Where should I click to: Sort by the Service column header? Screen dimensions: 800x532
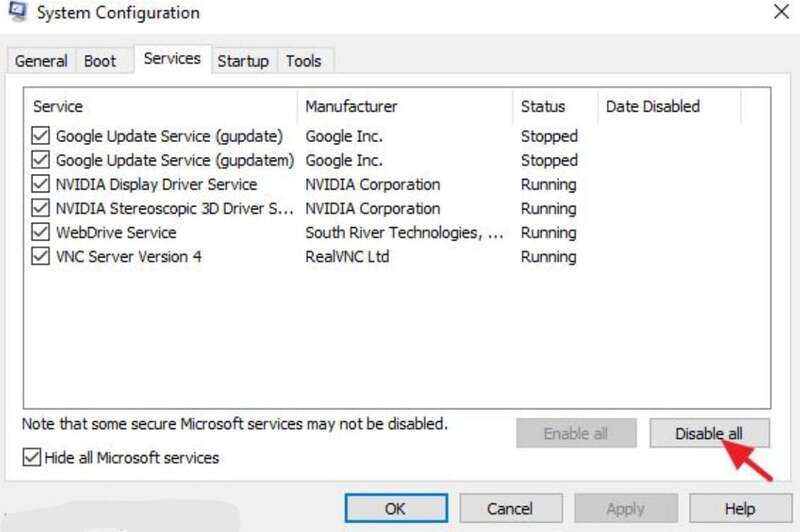click(x=160, y=106)
